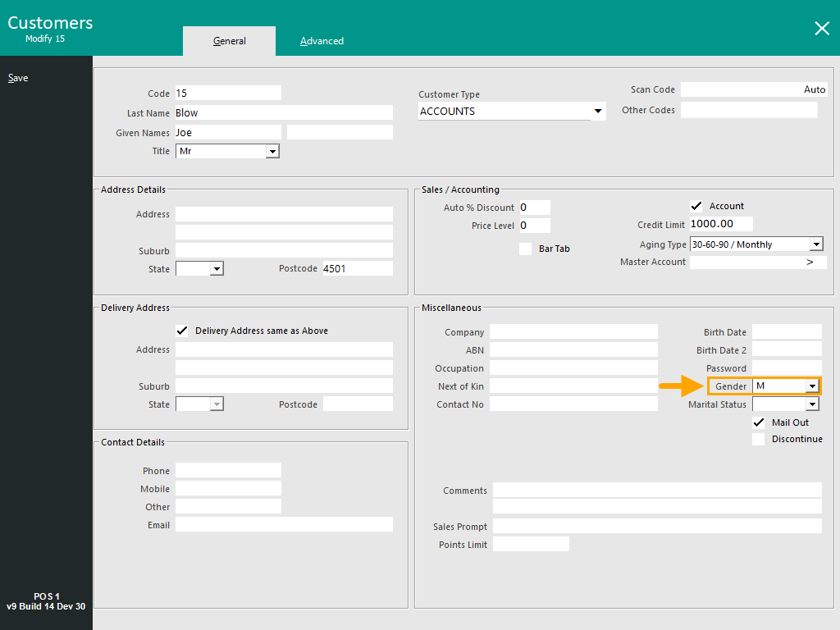Select the Birth Date field
This screenshot has width=840, height=630.
[787, 332]
